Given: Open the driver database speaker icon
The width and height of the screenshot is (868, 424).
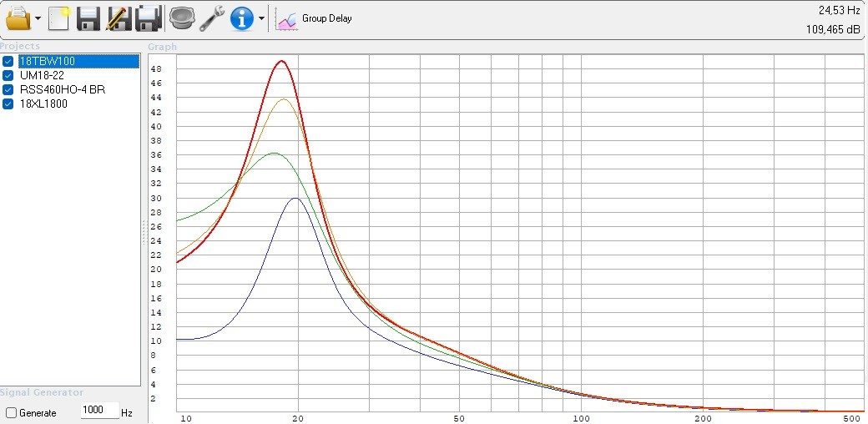Looking at the screenshot, I should pyautogui.click(x=181, y=18).
